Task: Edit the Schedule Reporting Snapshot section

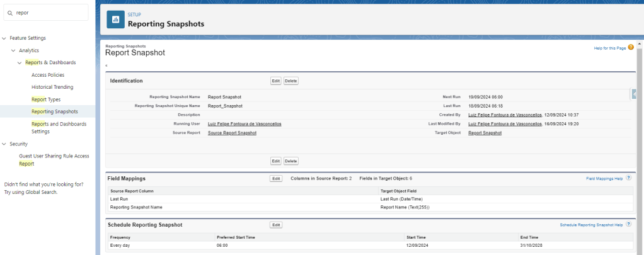Action: [275, 225]
